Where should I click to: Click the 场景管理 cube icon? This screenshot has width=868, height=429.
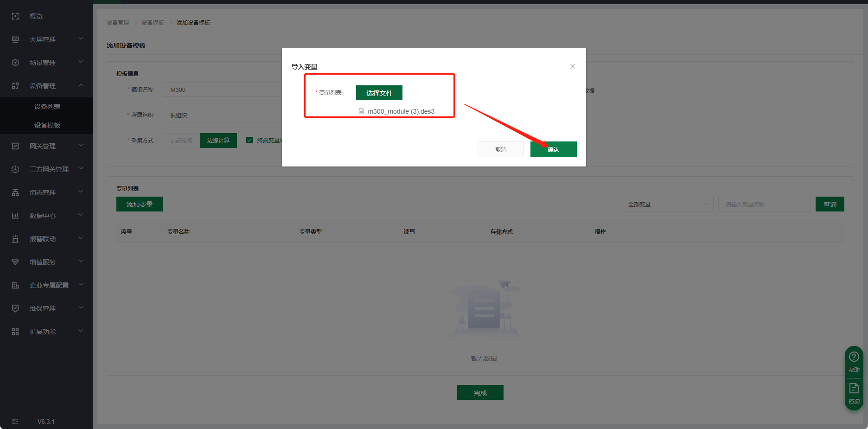click(15, 63)
